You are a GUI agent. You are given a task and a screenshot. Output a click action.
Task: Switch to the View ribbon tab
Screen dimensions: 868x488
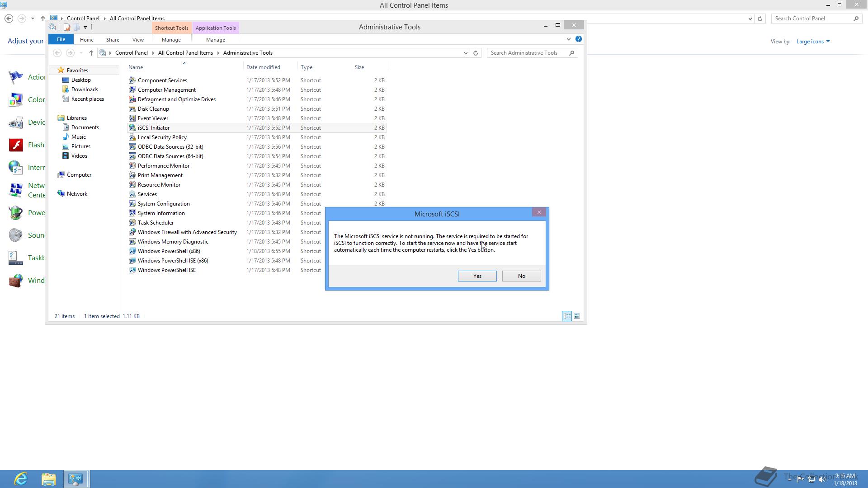pos(138,40)
